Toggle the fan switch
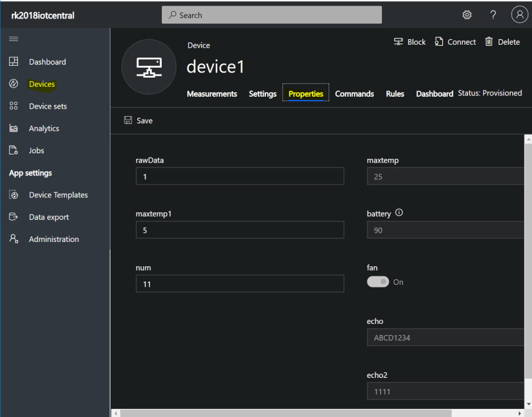Viewport: 532px width, 417px height. [378, 282]
